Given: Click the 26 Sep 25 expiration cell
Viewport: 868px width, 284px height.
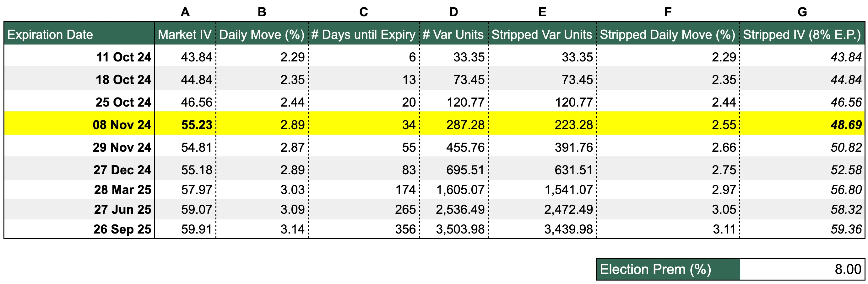Looking at the screenshot, I should click(x=79, y=229).
